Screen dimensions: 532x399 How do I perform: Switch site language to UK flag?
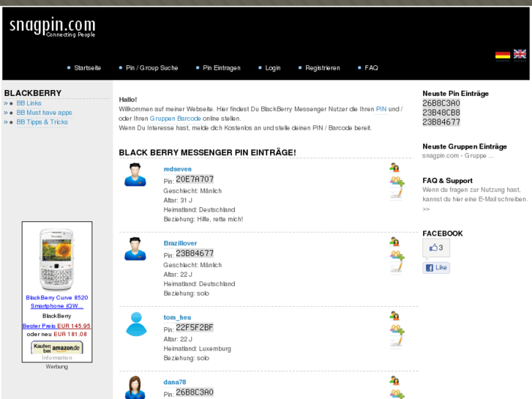pyautogui.click(x=520, y=54)
